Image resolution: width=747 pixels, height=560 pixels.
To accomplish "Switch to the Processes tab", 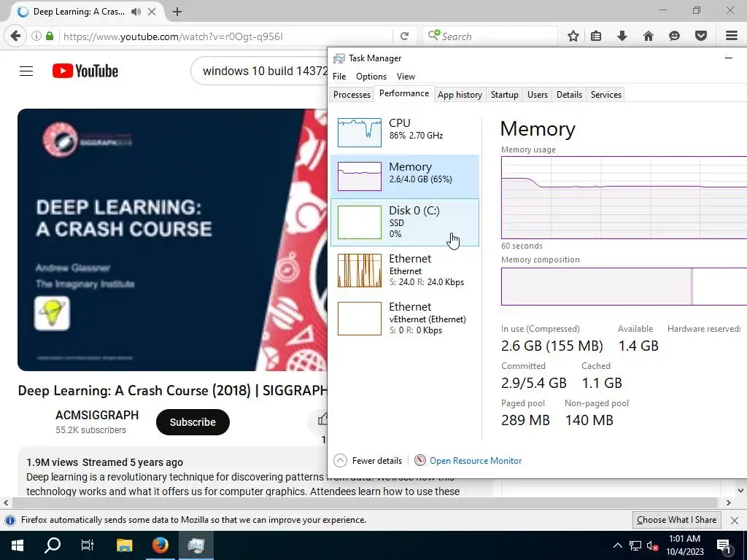I will click(352, 94).
